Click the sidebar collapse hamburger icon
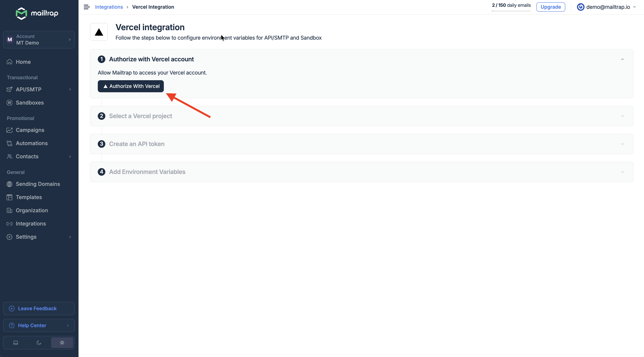The image size is (644, 357). coord(86,7)
